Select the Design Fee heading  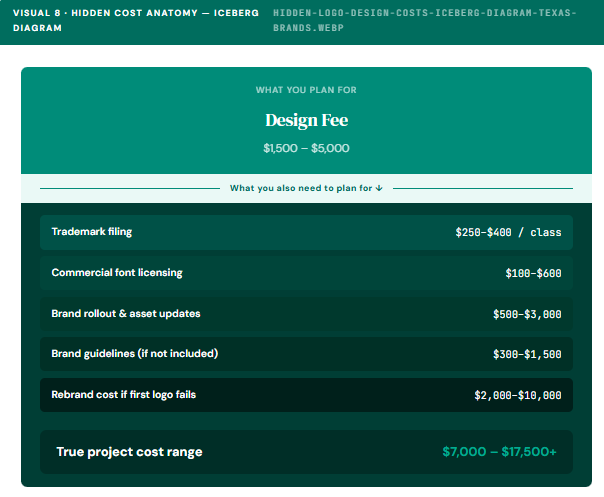[306, 120]
